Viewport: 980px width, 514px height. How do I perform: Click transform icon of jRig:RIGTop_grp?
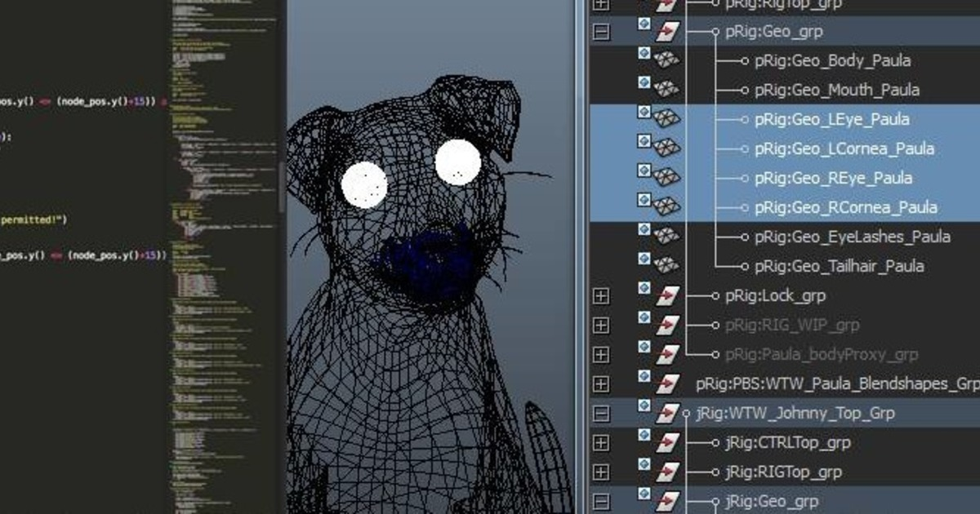tap(668, 472)
